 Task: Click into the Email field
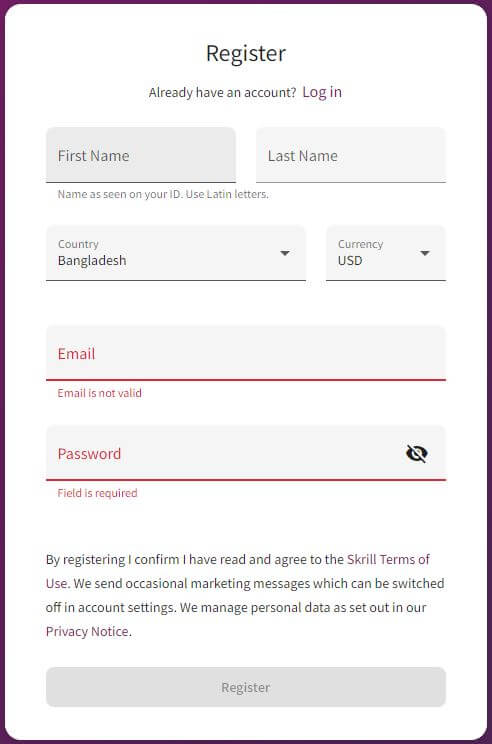coord(246,353)
